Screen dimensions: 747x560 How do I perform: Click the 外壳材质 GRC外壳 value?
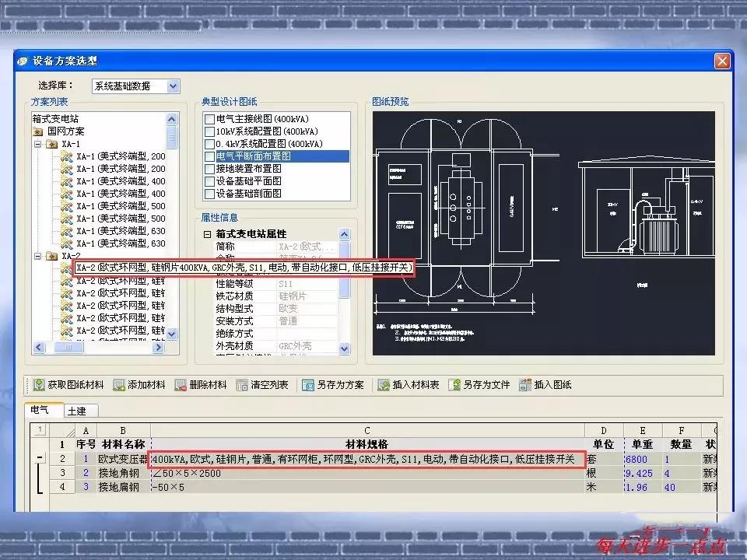[307, 346]
